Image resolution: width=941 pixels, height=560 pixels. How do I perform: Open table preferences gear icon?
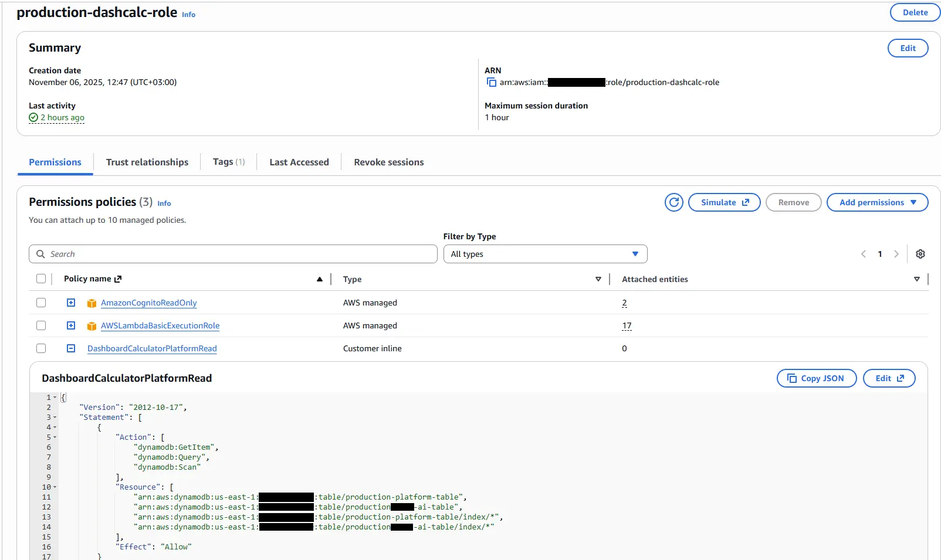pyautogui.click(x=920, y=254)
